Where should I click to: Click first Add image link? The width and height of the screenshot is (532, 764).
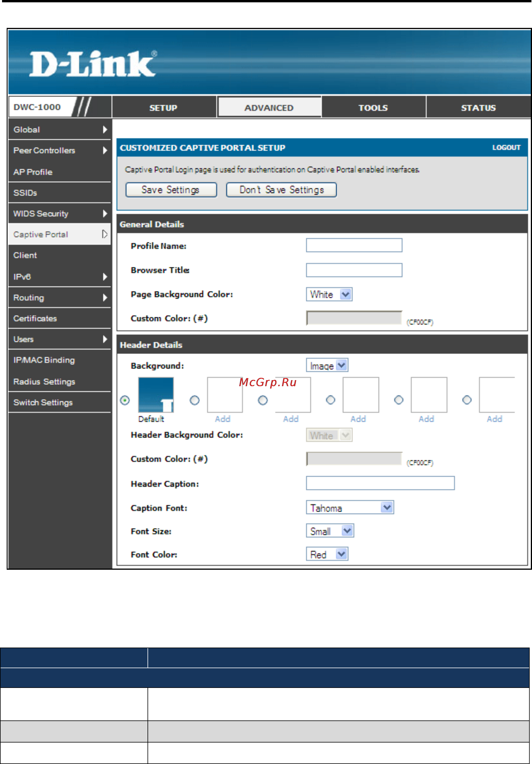(x=222, y=419)
